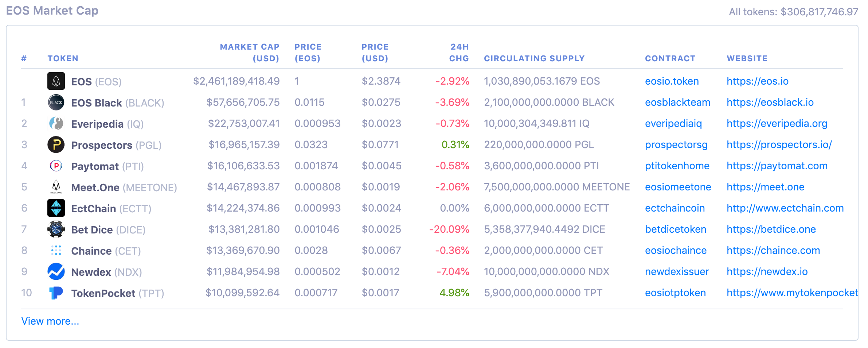Click the TokenPocket (TPT) token name
868x348 pixels.
click(x=118, y=293)
